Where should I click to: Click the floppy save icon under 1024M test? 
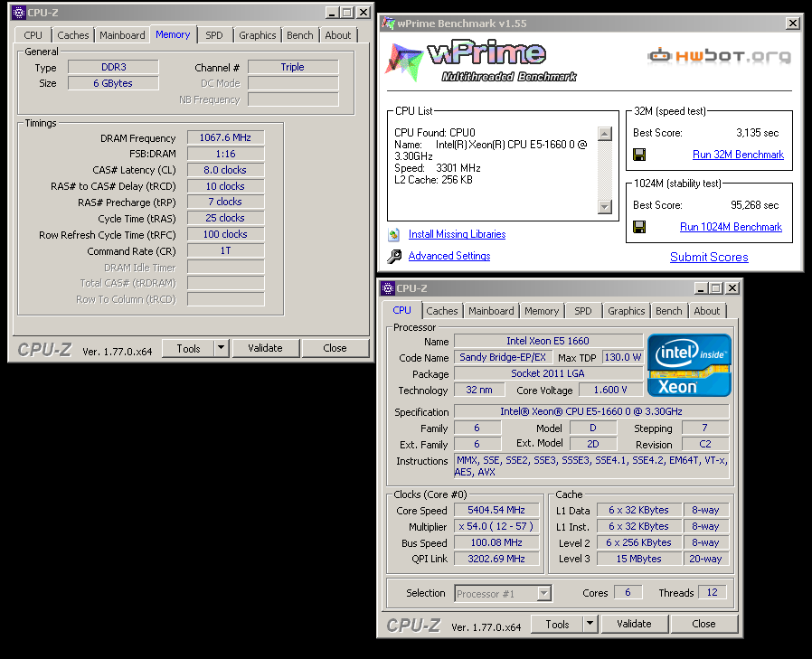pos(639,227)
